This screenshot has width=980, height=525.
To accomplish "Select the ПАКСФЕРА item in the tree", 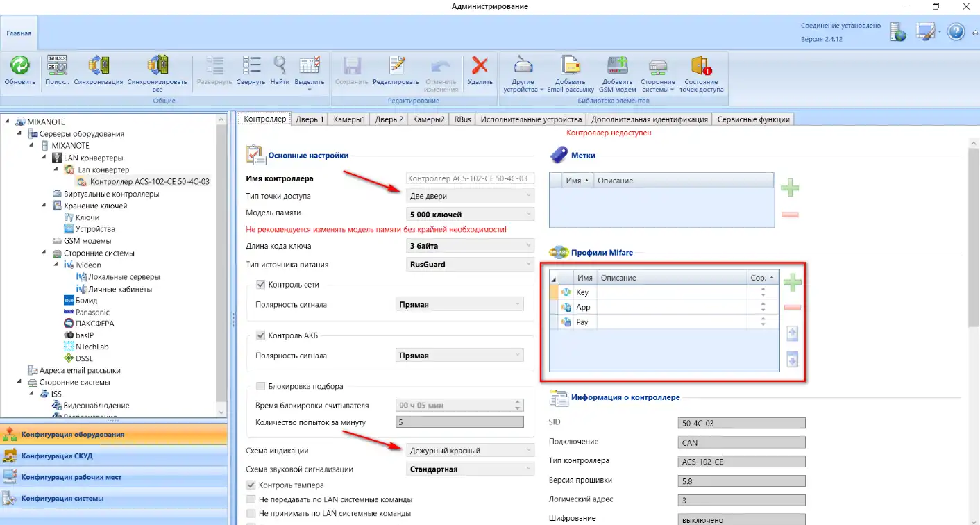I will pyautogui.click(x=94, y=324).
